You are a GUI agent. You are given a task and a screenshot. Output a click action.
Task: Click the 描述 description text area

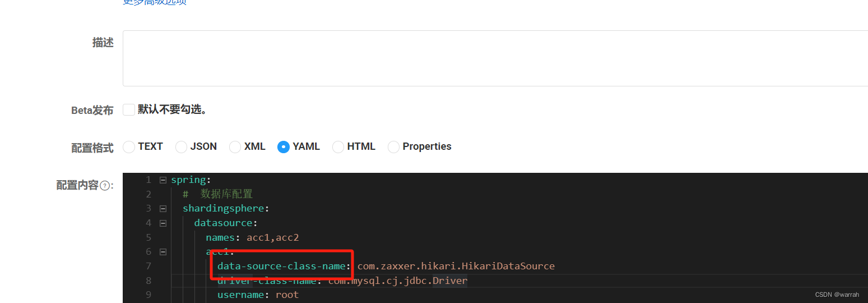coord(495,58)
